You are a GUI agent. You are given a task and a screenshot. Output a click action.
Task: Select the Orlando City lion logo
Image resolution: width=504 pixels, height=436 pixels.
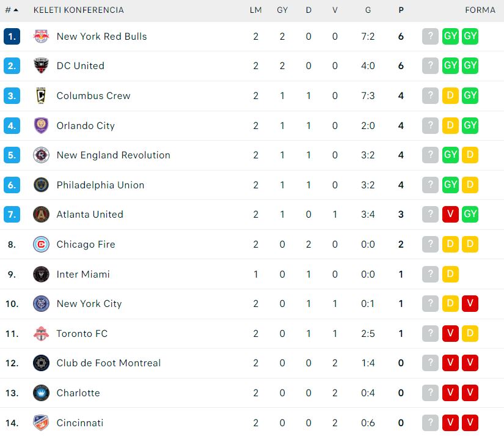click(41, 125)
